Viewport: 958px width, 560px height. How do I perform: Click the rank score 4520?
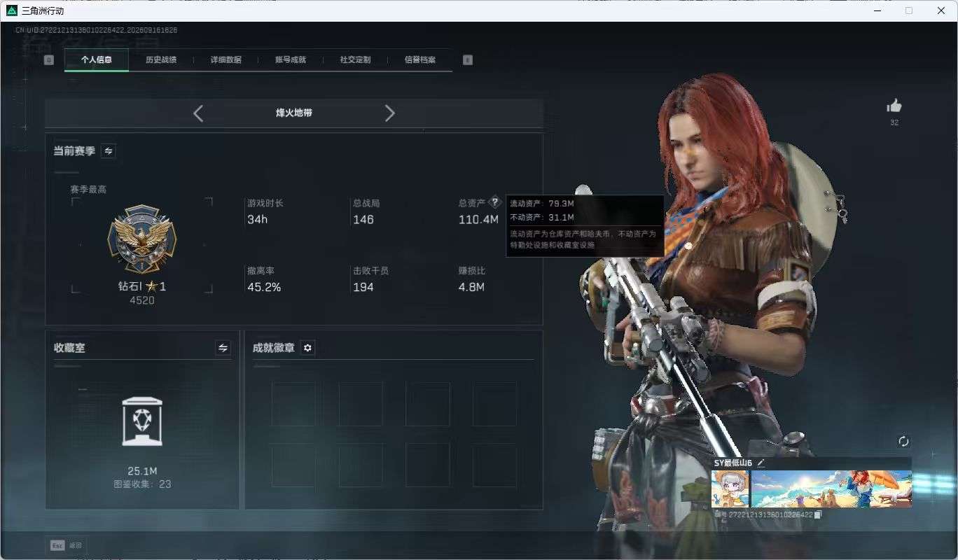[x=142, y=300]
